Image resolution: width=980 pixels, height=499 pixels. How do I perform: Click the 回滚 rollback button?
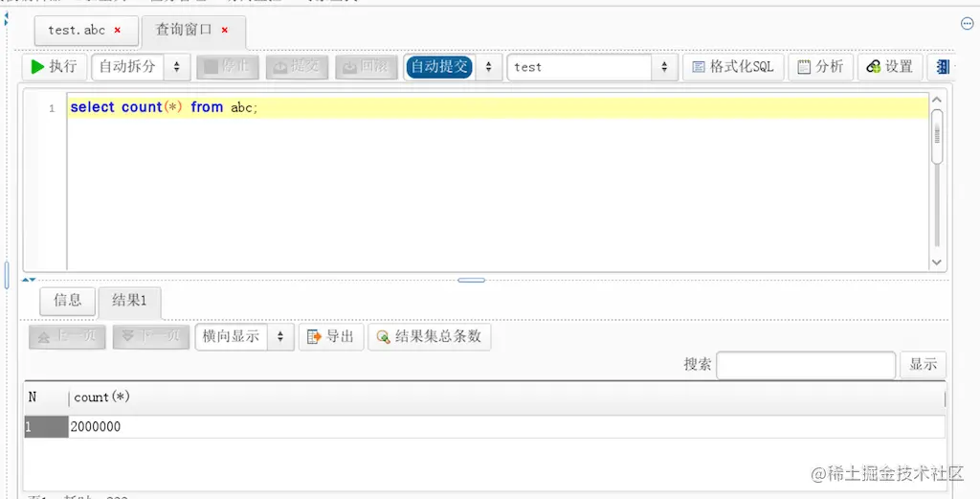coord(367,67)
